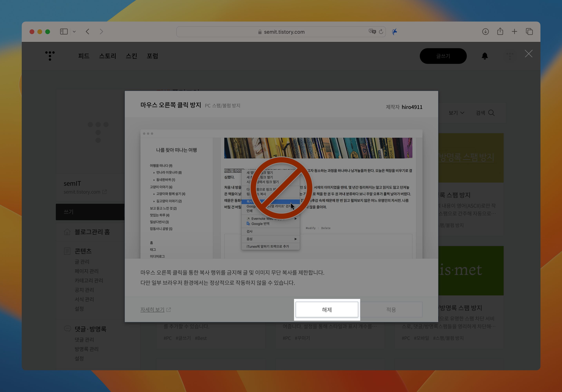Viewport: 562px width, 392px height.
Task: Click the plugin preview screenshot image
Action: (x=281, y=193)
